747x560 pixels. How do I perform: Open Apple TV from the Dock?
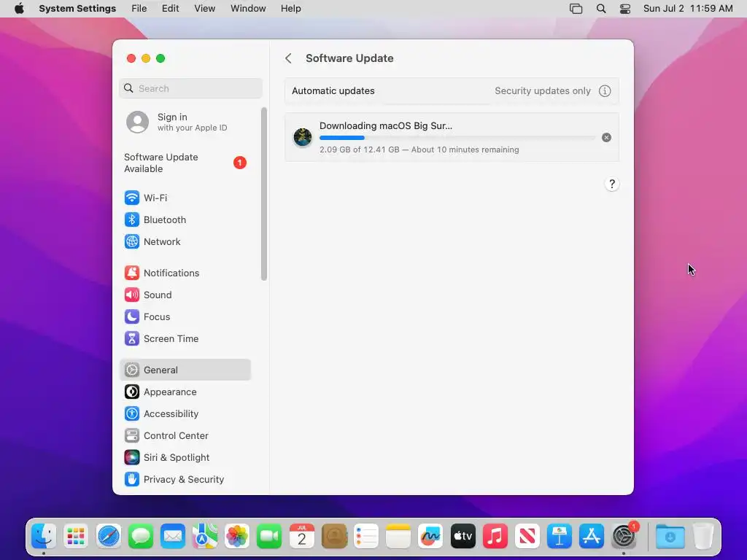coord(463,536)
